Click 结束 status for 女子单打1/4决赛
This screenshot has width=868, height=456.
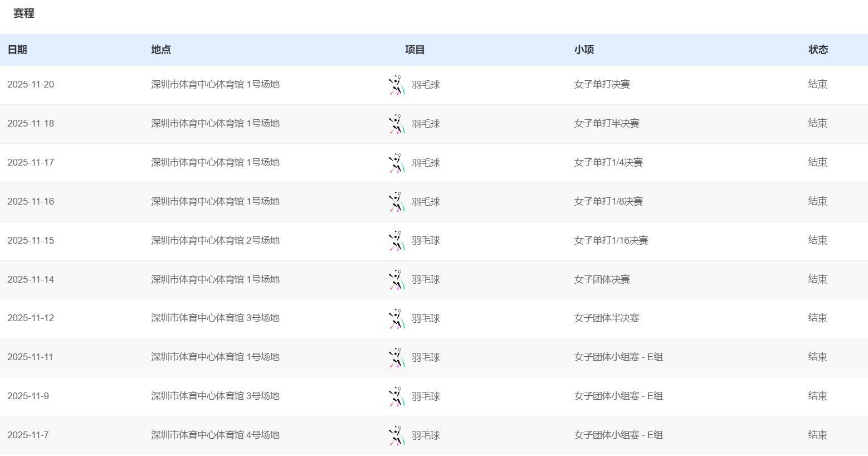coord(817,162)
